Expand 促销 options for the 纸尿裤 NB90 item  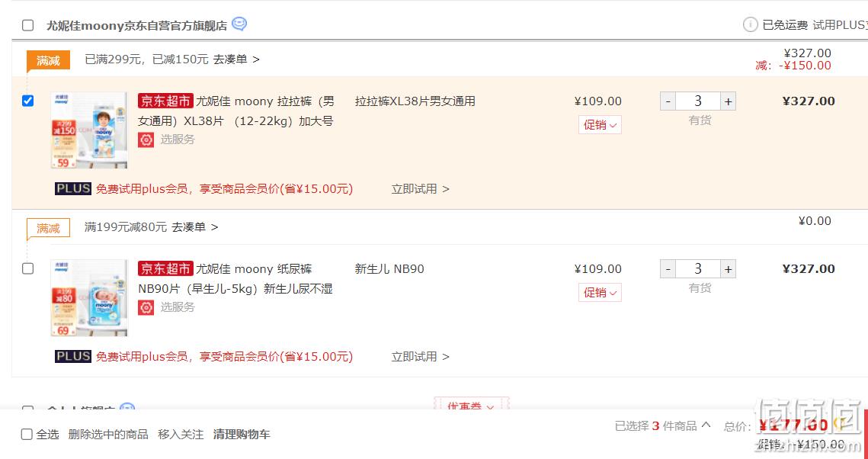click(x=600, y=292)
